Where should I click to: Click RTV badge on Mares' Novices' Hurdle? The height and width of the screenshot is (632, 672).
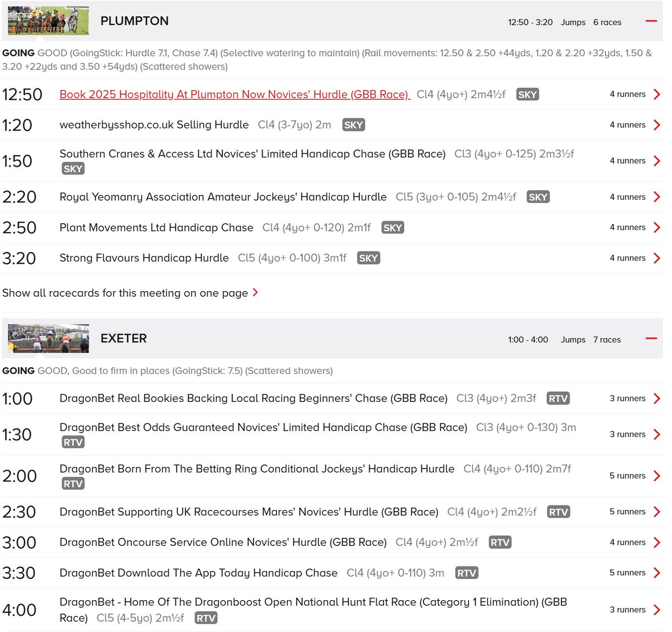pos(558,512)
